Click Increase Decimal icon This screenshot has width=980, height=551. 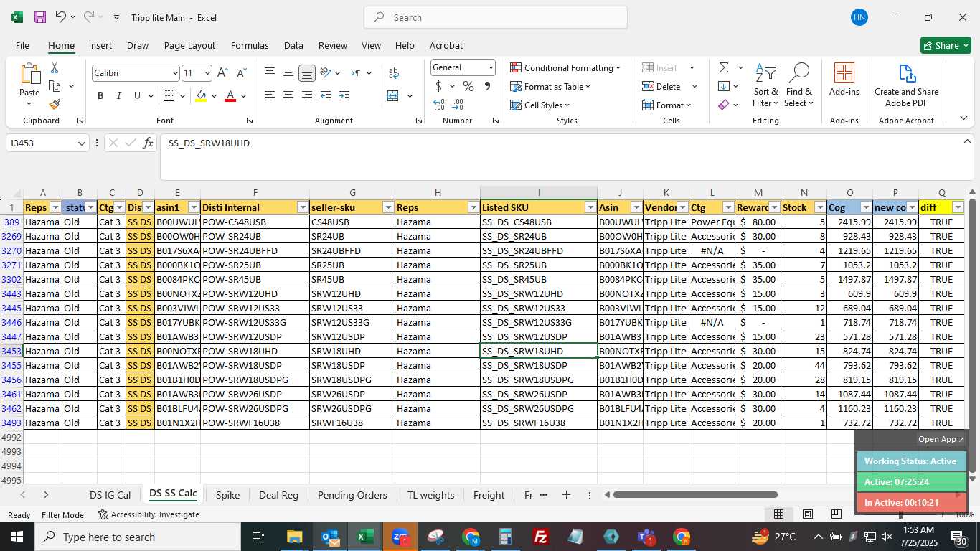click(x=439, y=105)
